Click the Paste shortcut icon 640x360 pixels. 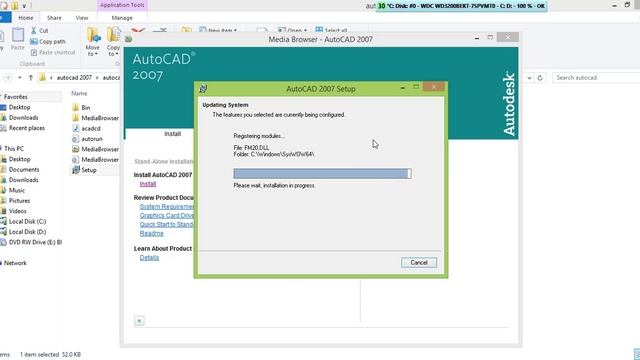coord(34,52)
